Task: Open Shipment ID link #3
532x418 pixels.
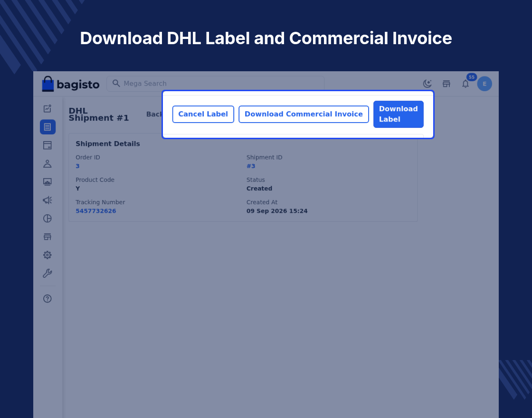Action: (251, 166)
